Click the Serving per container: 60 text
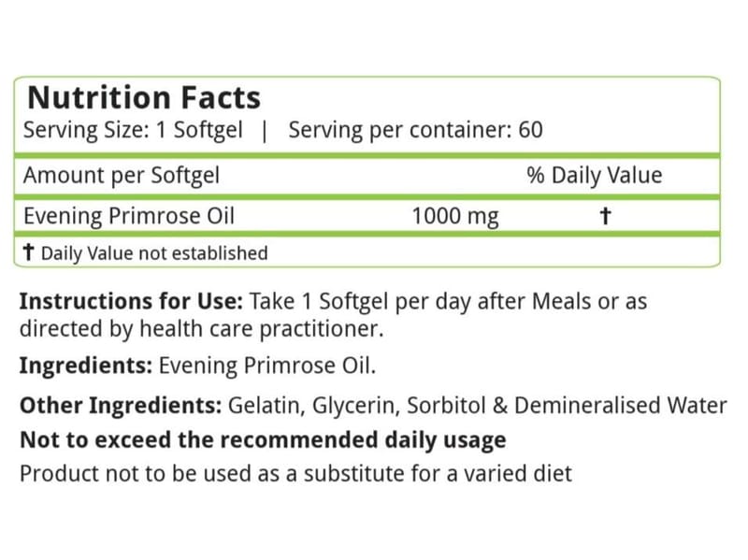748x560 pixels. point(415,130)
